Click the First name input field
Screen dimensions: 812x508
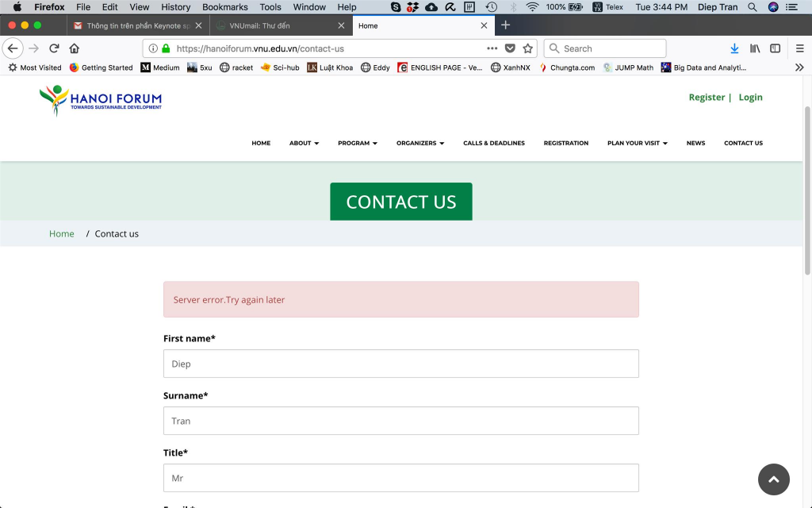(x=400, y=364)
